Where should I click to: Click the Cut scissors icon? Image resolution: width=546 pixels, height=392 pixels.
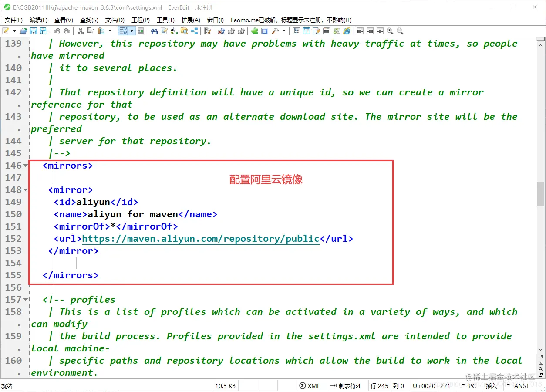click(81, 31)
